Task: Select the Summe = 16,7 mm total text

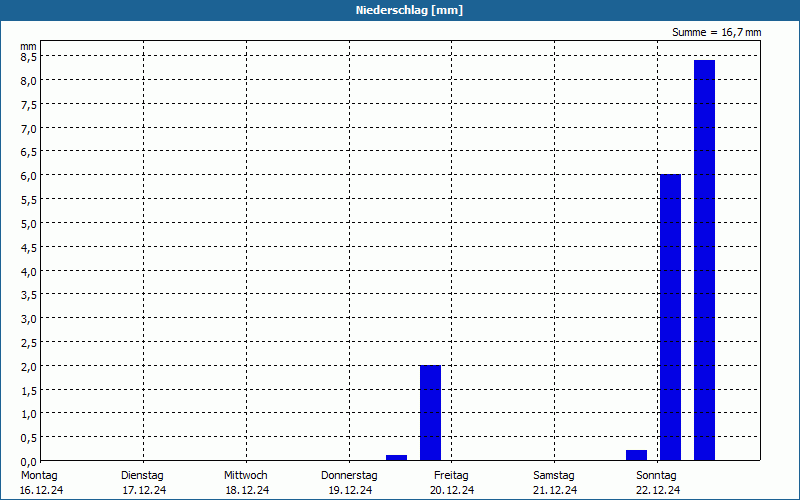Action: coord(716,32)
